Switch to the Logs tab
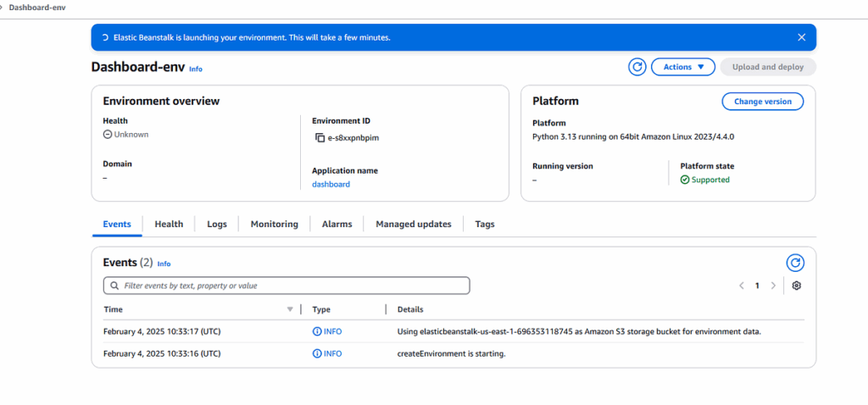The image size is (868, 405). tap(217, 225)
